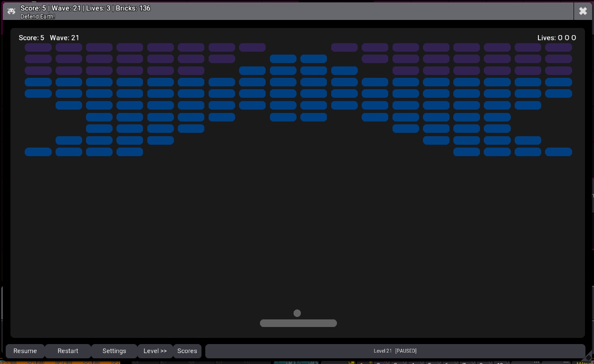This screenshot has width=594, height=364.
Task: Skip ahead with the Level >> button
Action: point(155,351)
